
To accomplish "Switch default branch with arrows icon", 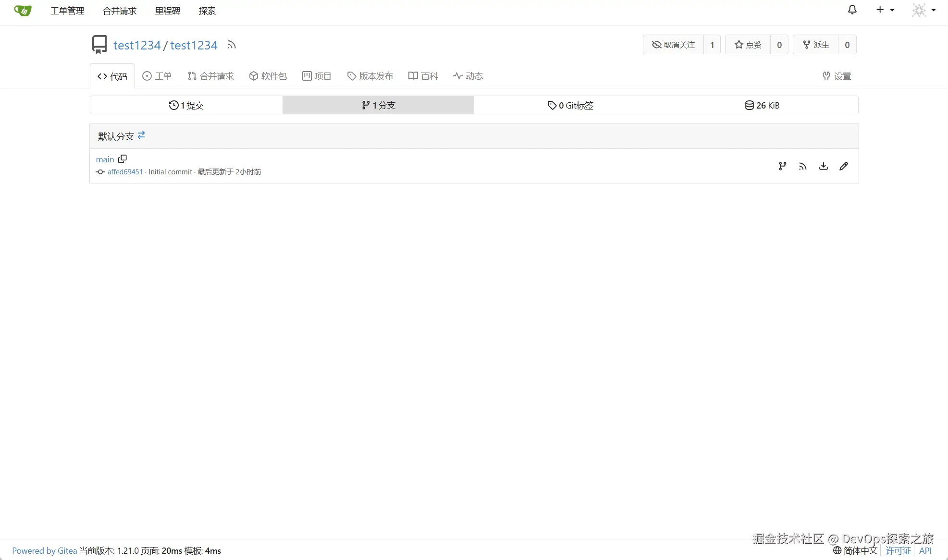I will 141,135.
